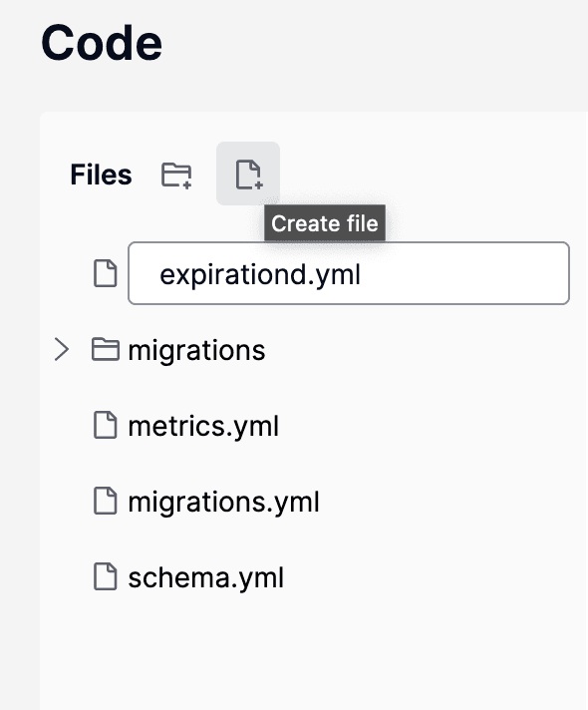Click empty panel area below schema.yml
The image size is (588, 710).
(x=312, y=652)
